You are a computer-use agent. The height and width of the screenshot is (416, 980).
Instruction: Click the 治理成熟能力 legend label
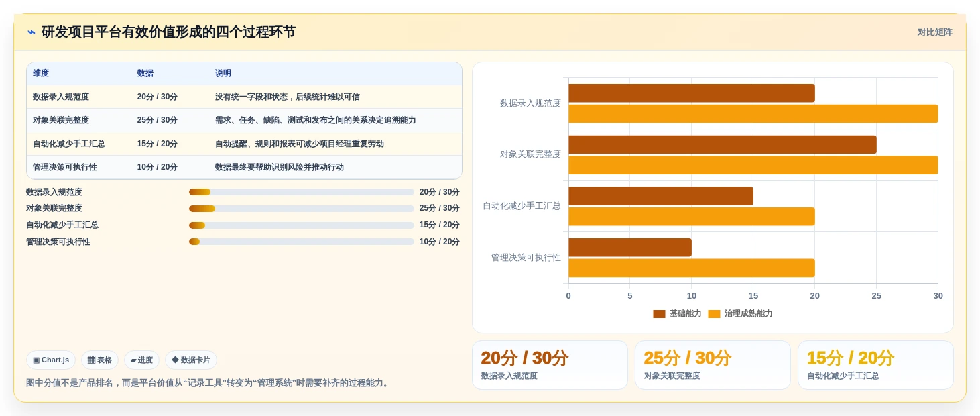pos(748,314)
